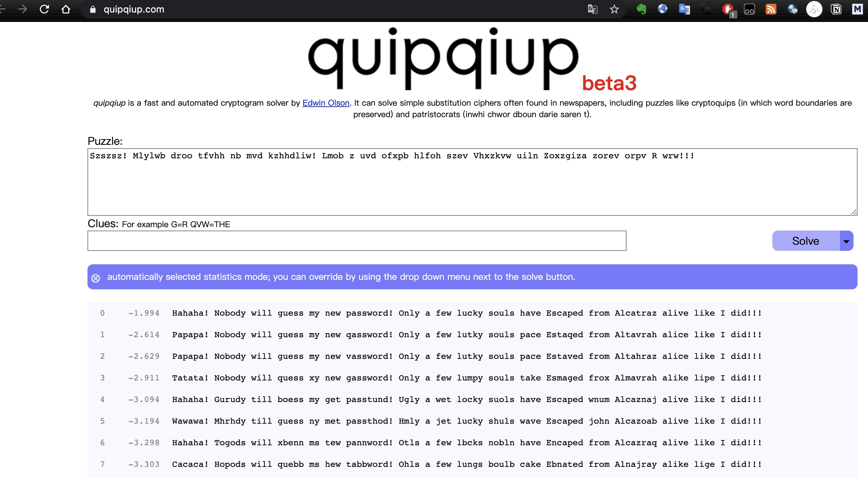Viewport: 868px width, 478px height.
Task: Click the Evernote elephant extension icon
Action: pyautogui.click(x=641, y=9)
